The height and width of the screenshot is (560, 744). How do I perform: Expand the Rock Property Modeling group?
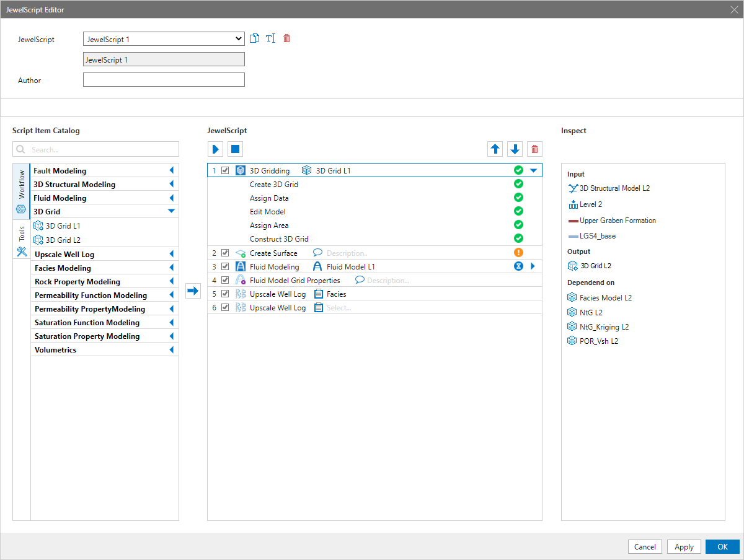[171, 281]
